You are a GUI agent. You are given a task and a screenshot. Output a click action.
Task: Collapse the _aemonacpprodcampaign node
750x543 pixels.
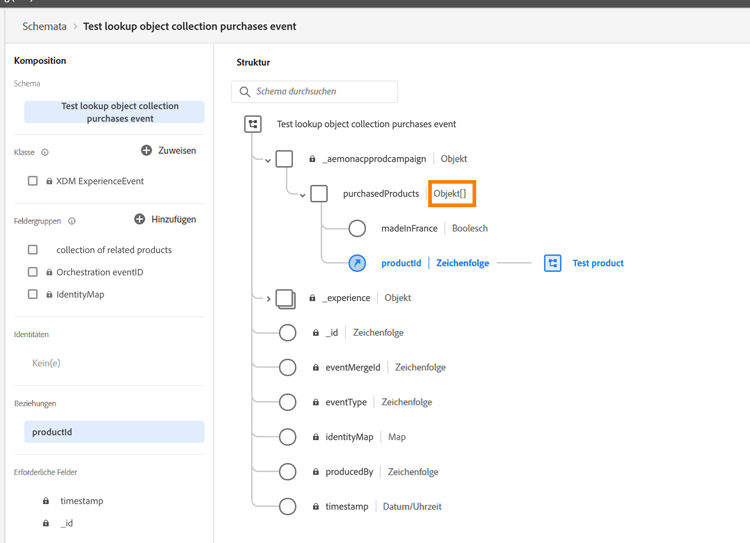(x=268, y=160)
